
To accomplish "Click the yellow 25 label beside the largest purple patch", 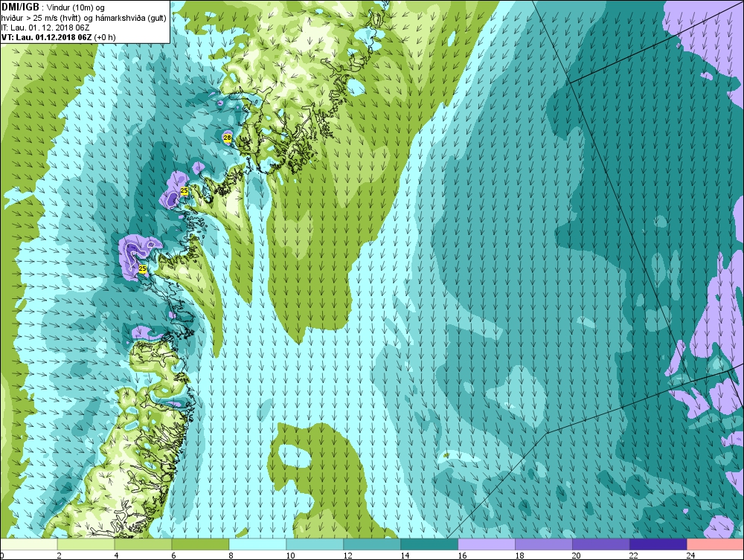I will pyautogui.click(x=142, y=268).
